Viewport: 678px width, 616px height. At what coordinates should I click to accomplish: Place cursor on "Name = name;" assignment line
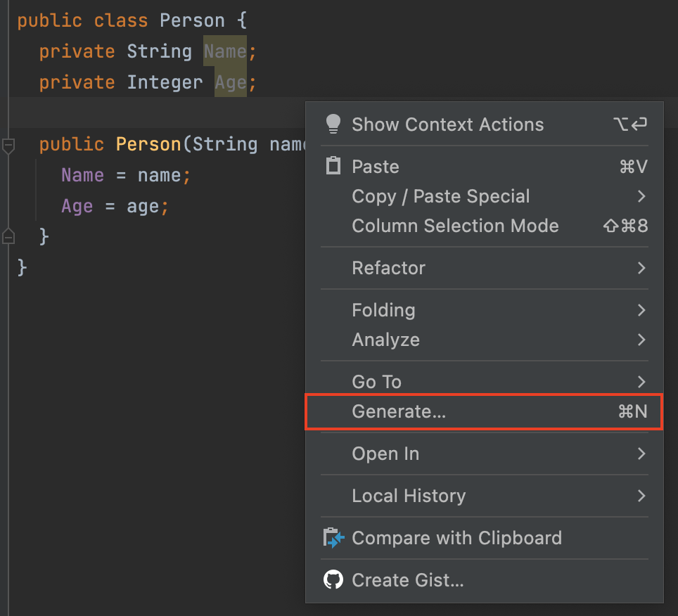125,175
